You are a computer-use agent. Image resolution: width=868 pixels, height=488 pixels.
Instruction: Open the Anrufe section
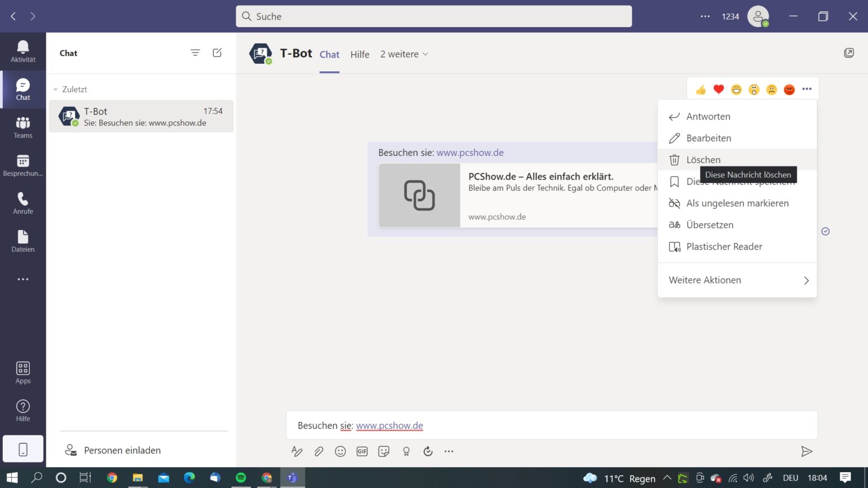coord(23,202)
